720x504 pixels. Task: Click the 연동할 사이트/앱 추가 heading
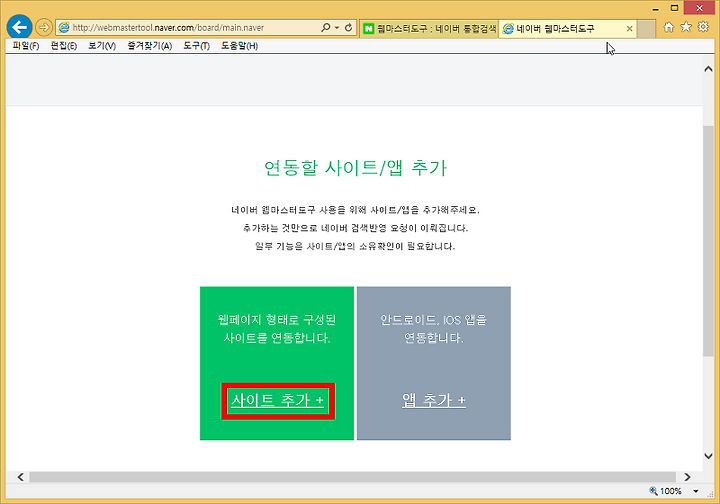point(355,168)
